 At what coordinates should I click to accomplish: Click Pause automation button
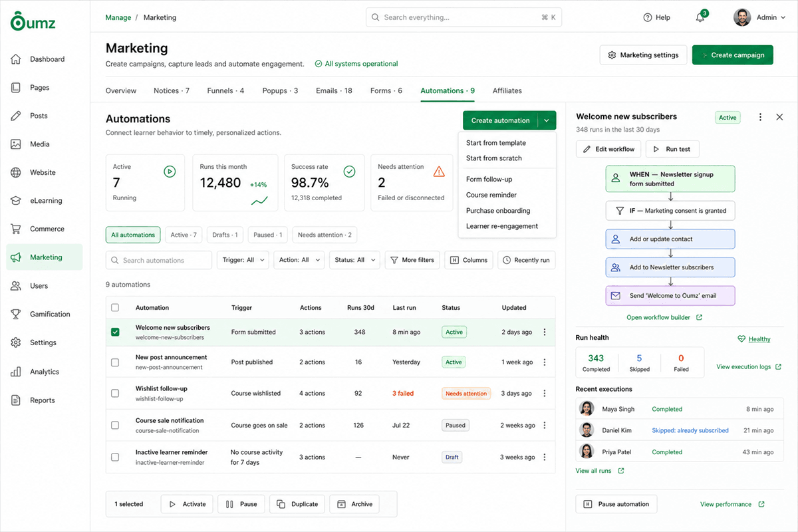coord(616,504)
